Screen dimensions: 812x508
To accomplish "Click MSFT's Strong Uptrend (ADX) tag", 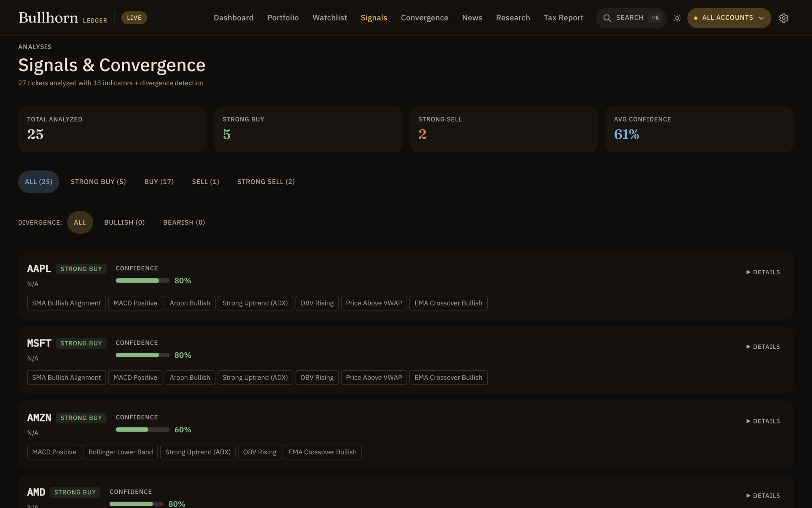I will (255, 378).
